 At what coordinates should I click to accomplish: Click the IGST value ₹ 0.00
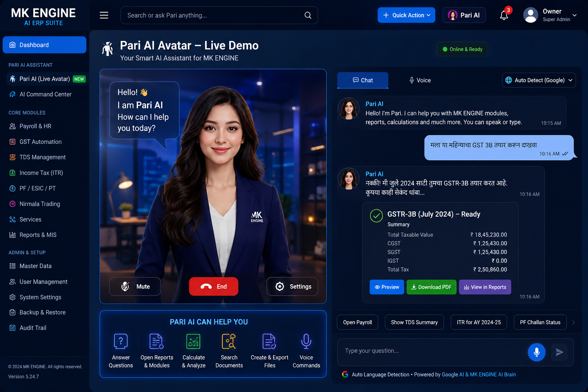(x=499, y=261)
